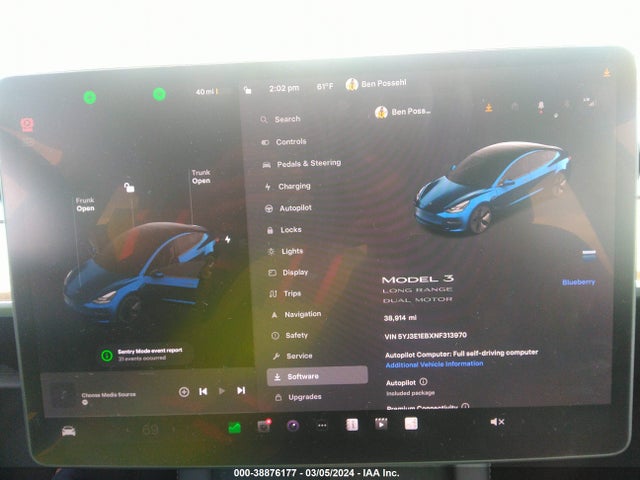Tap the Model 3 car image
640x480 pixels.
tap(491, 188)
